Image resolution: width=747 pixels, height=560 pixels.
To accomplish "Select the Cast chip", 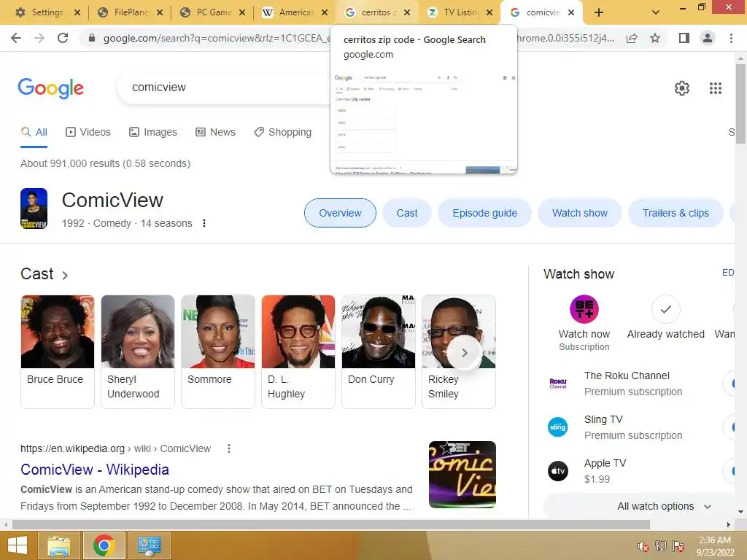I will tap(407, 213).
